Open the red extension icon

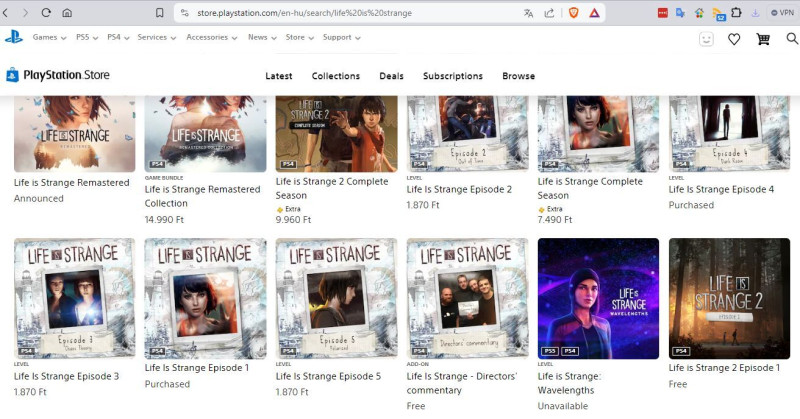(x=663, y=13)
